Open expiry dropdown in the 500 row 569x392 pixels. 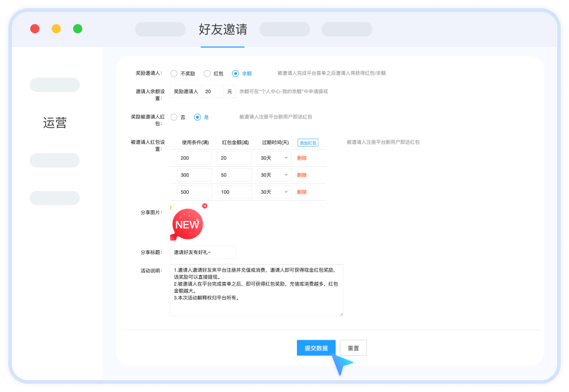pyautogui.click(x=274, y=192)
